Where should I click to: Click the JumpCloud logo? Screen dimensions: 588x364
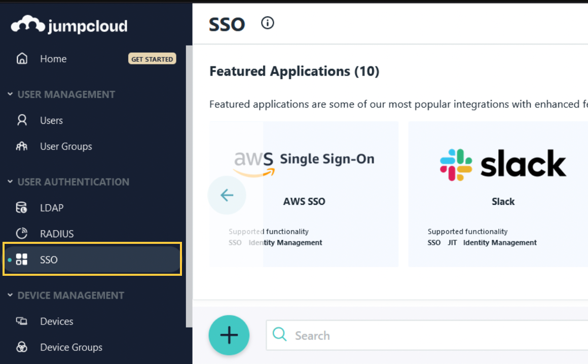[x=69, y=25]
